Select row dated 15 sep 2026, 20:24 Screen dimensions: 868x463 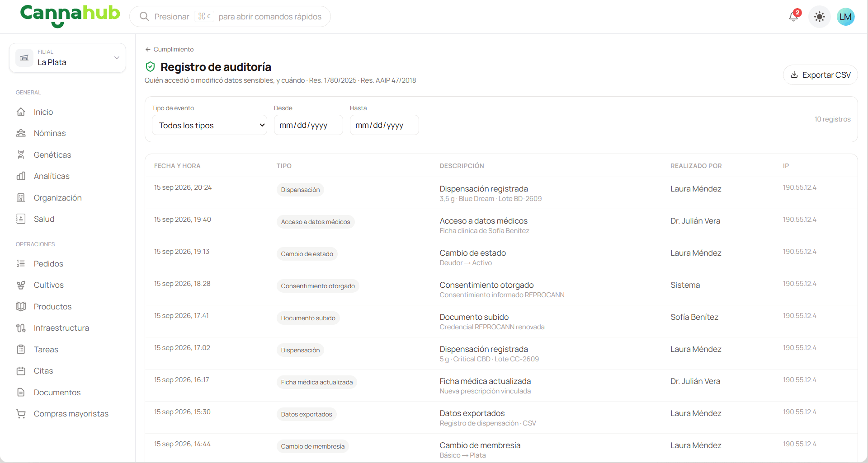tap(501, 193)
